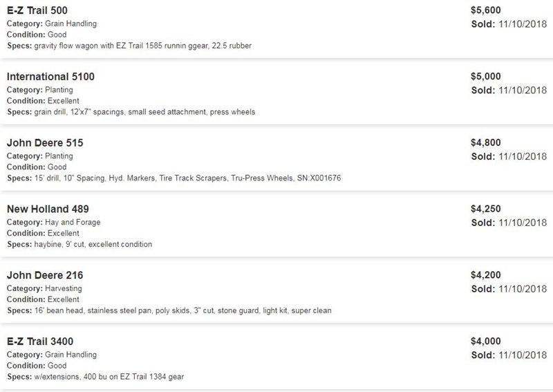Click the $4,250 sale price
The width and height of the screenshot is (553, 392).
486,209
